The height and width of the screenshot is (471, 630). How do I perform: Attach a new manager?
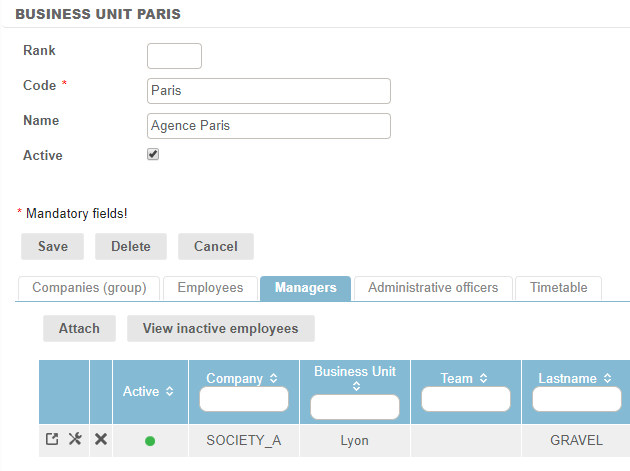[79, 328]
